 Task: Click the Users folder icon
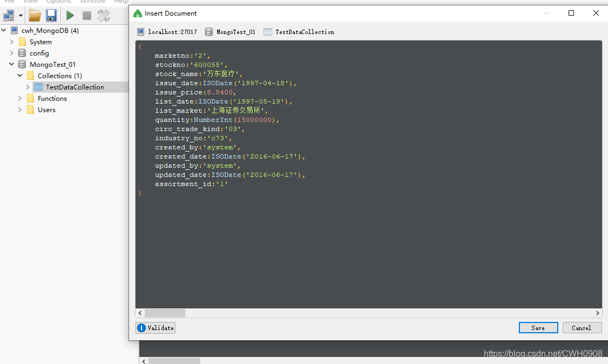[31, 109]
